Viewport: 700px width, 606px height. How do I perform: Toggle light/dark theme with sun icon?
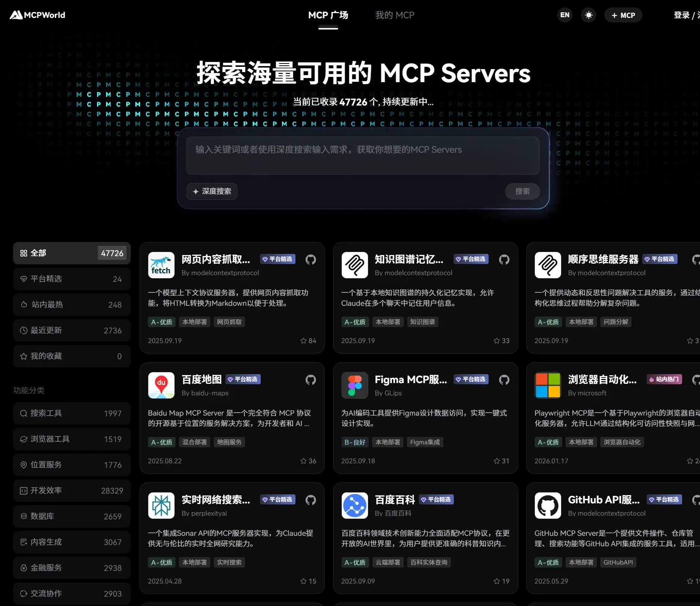point(588,15)
